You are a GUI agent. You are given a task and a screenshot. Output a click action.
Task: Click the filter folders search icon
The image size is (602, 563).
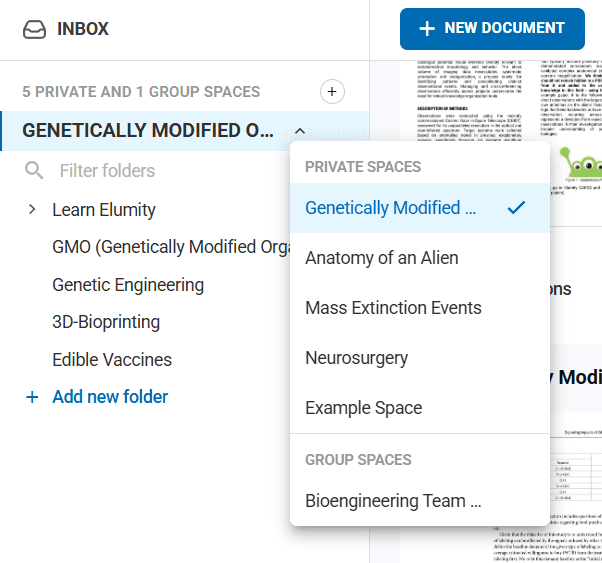coord(34,171)
